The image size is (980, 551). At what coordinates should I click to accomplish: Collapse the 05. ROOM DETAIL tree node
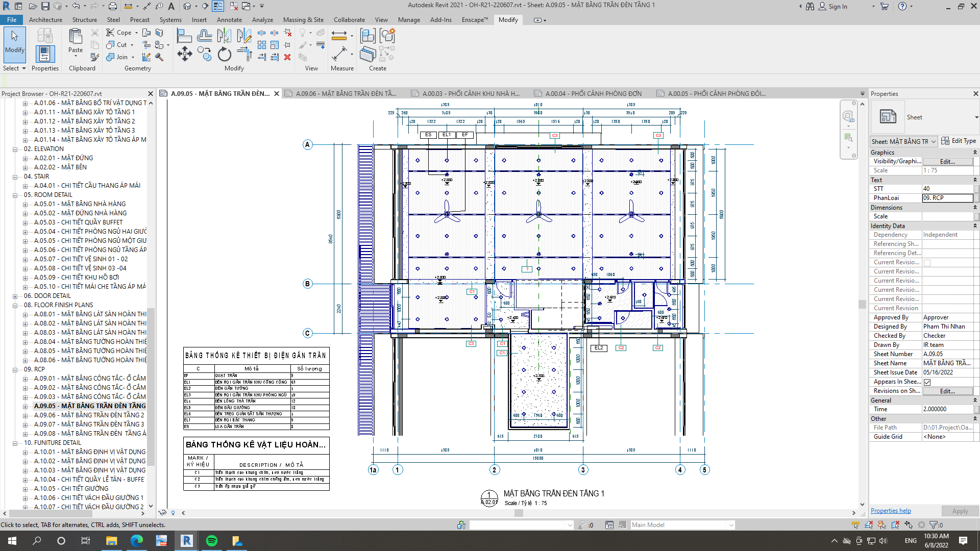click(15, 195)
